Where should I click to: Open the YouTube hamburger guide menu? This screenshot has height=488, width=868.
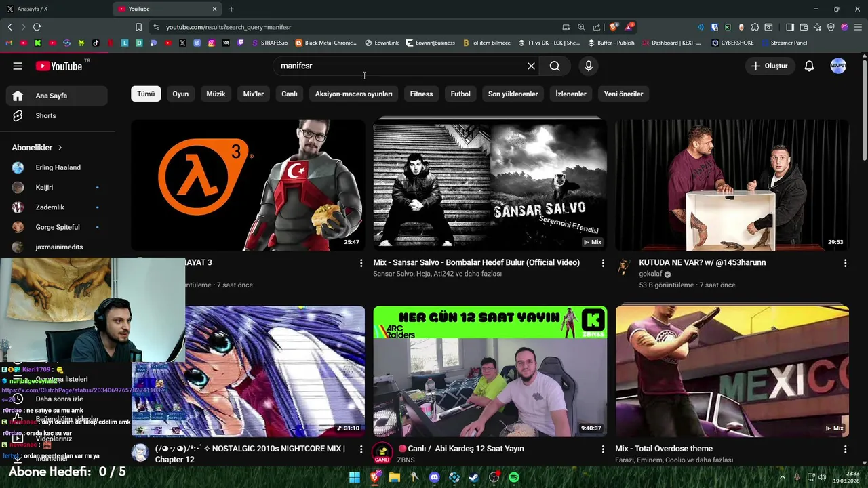tap(18, 66)
